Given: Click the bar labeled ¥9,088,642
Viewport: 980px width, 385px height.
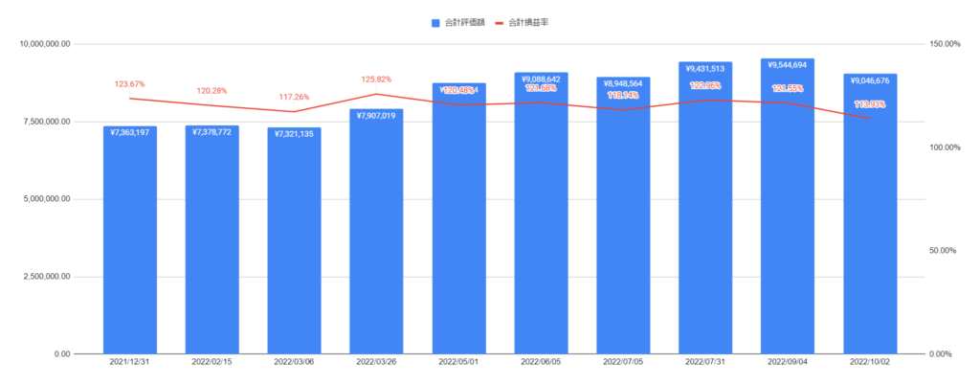Looking at the screenshot, I should pos(542,214).
